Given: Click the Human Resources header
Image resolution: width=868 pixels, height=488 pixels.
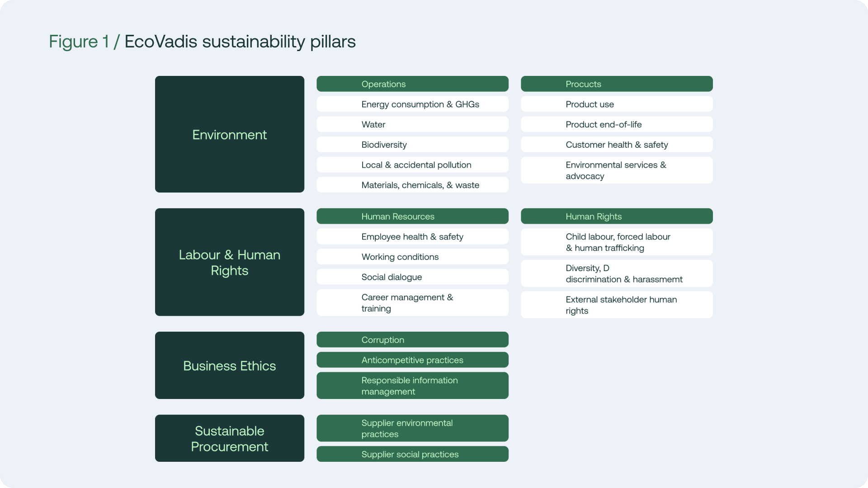Looking at the screenshot, I should [x=412, y=216].
